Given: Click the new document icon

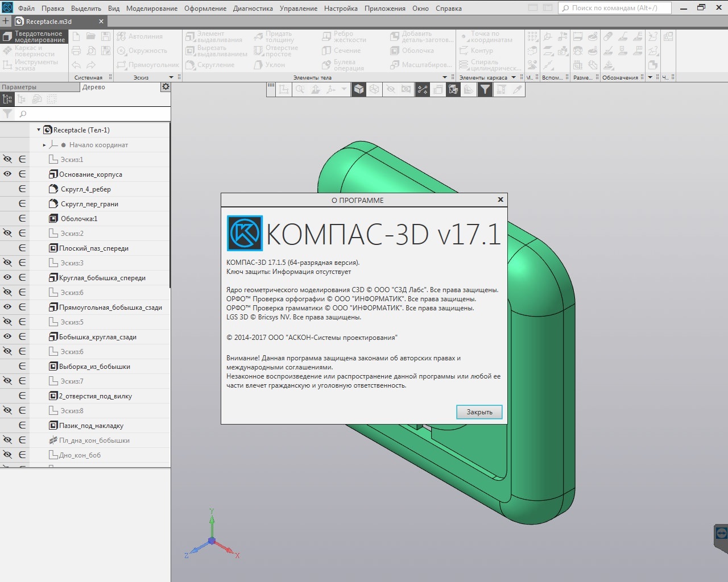Looking at the screenshot, I should 76,36.
